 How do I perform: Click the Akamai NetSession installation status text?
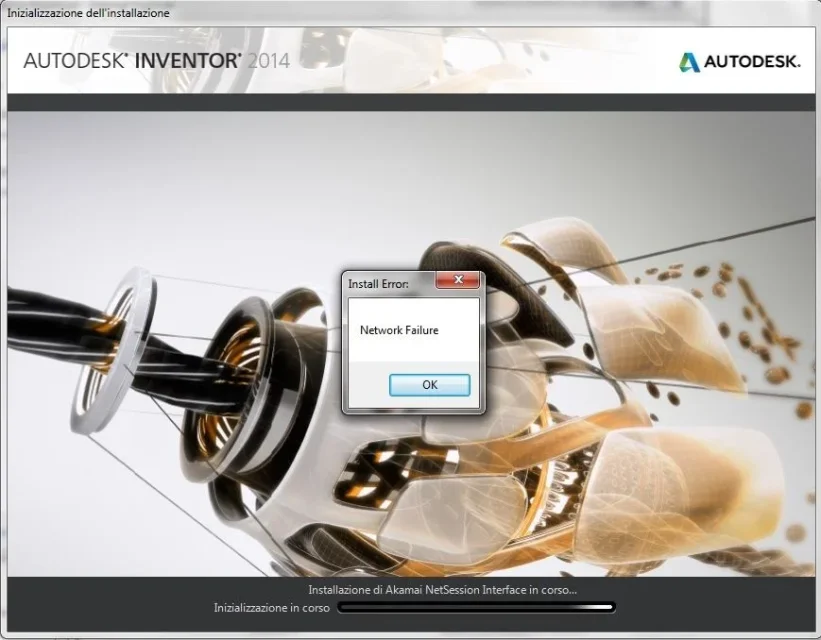pyautogui.click(x=442, y=590)
